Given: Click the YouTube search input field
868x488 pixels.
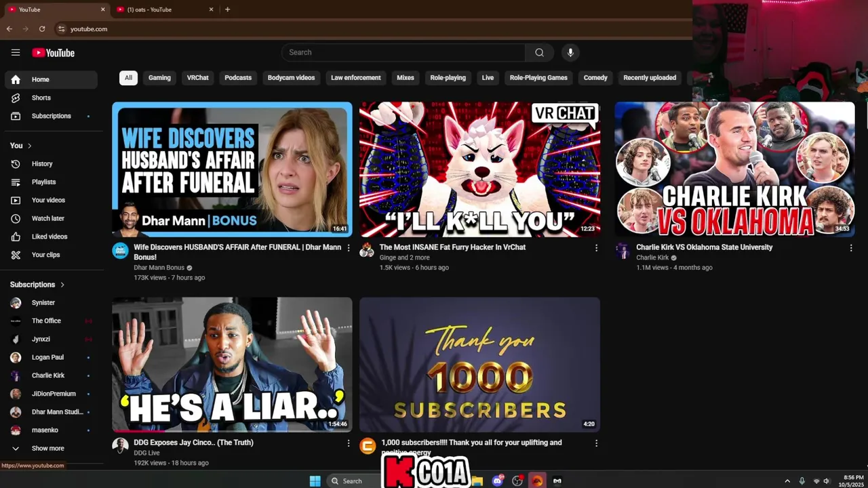Looking at the screenshot, I should [x=403, y=52].
